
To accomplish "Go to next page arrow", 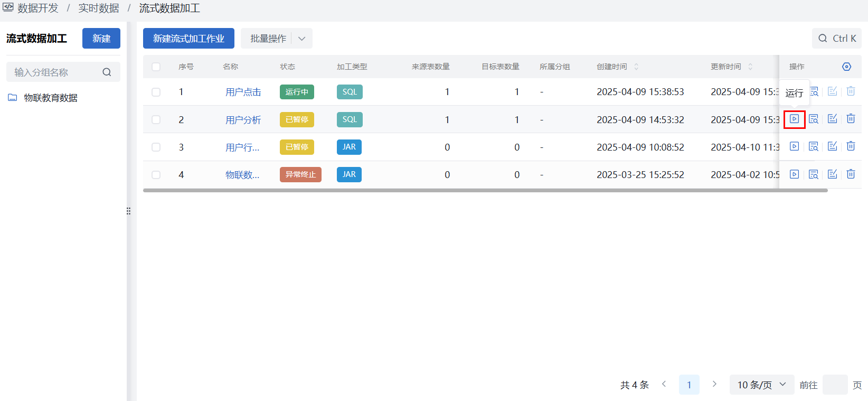I will coord(714,384).
